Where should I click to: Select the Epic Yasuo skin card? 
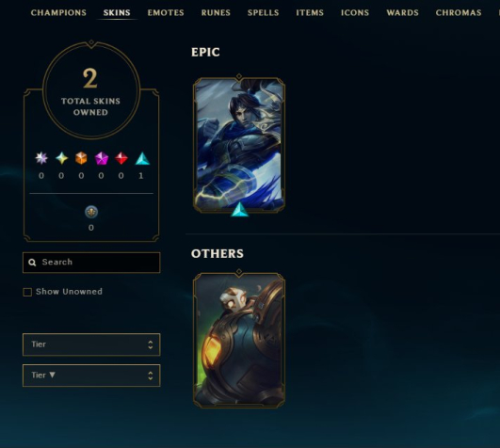(239, 144)
